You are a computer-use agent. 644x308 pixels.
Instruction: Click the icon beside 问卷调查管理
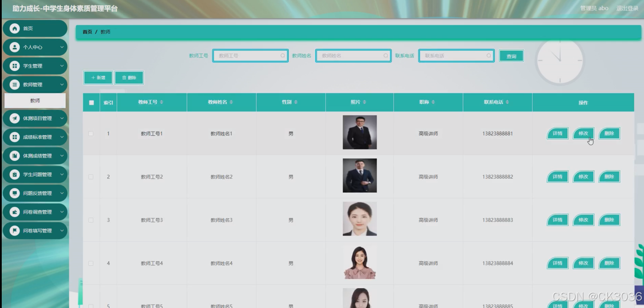[15, 212]
